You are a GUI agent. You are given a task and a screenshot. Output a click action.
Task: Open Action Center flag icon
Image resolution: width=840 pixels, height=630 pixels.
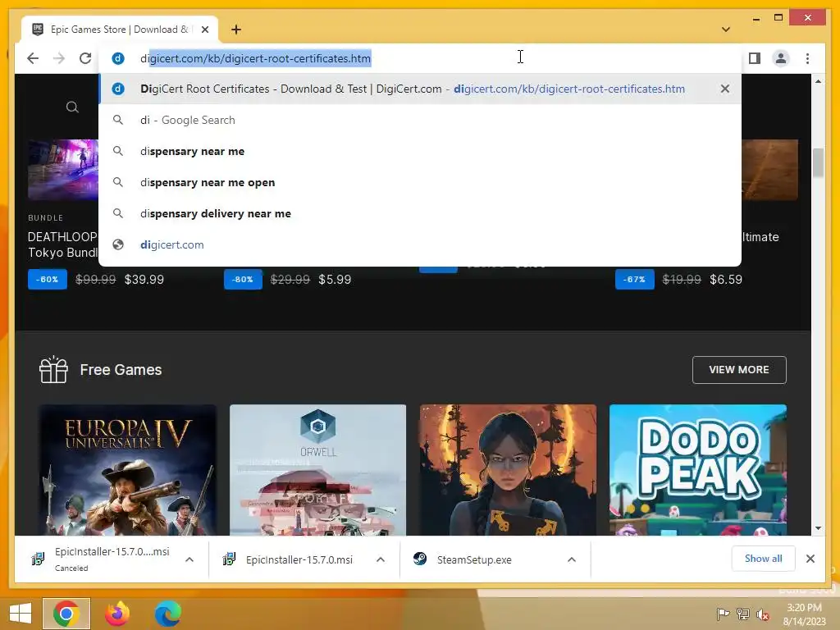pos(723,614)
